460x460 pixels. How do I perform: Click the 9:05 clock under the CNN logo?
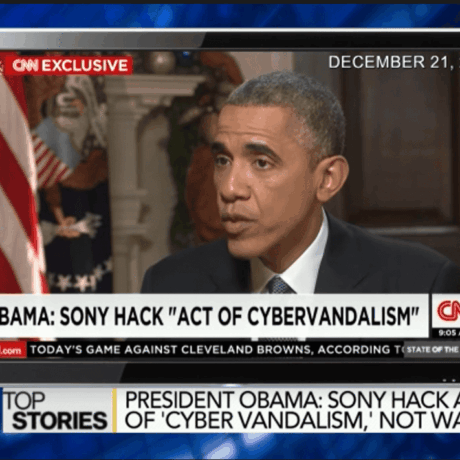pyautogui.click(x=447, y=333)
